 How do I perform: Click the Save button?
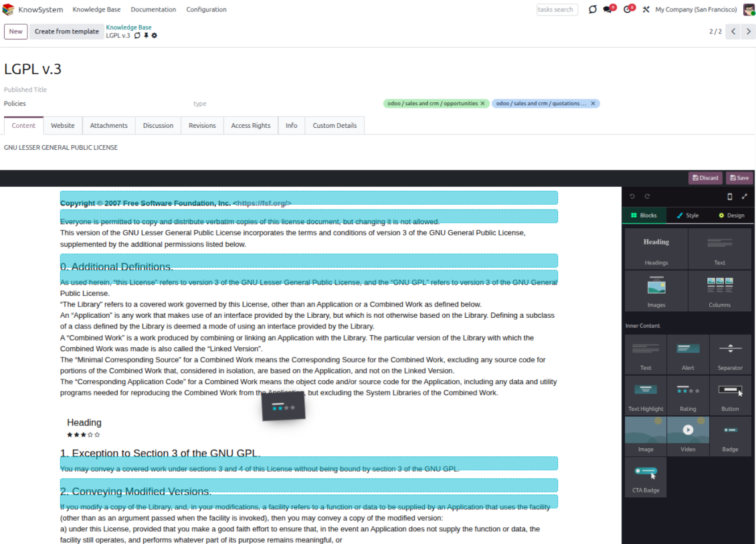point(739,178)
